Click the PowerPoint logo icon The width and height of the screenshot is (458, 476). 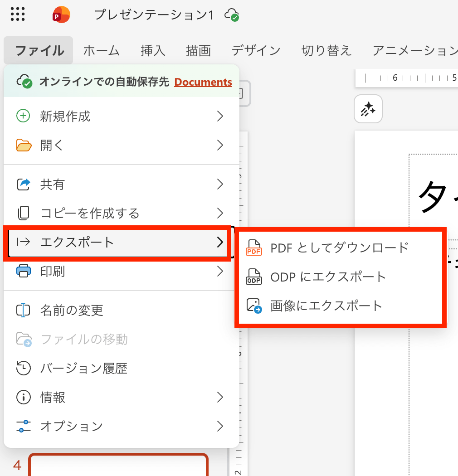coord(61,15)
